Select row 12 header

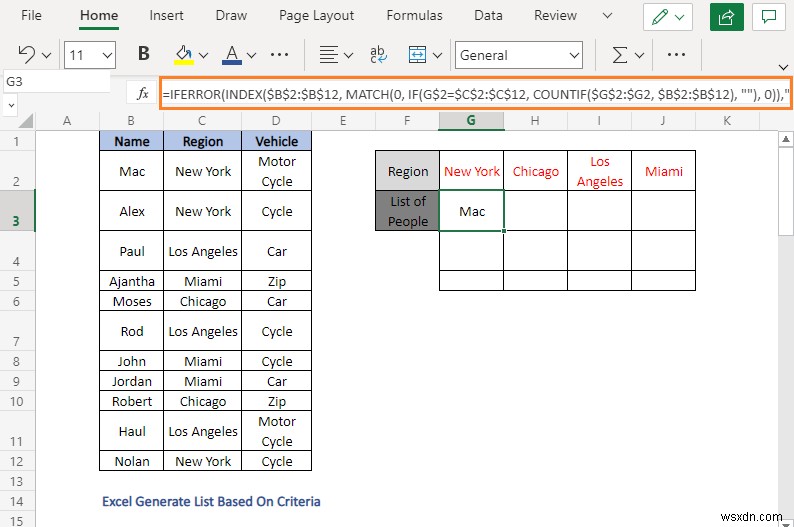click(17, 461)
